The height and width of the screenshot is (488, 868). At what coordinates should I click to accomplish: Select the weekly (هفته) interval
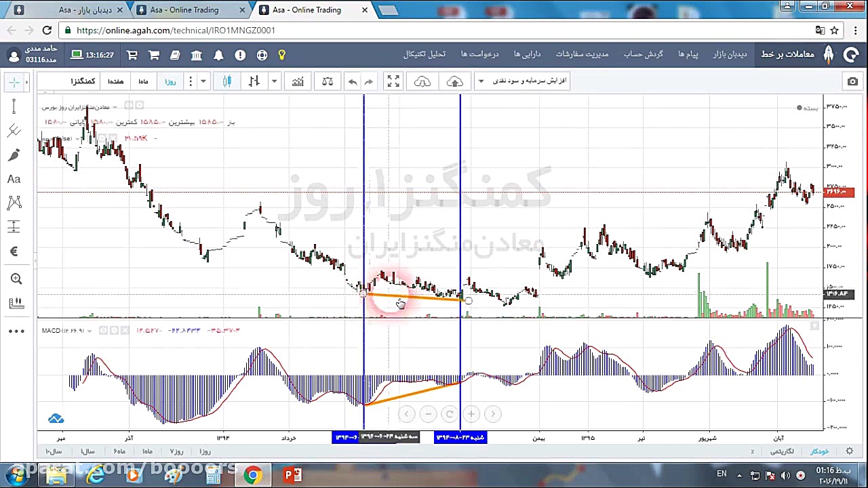pyautogui.click(x=116, y=81)
